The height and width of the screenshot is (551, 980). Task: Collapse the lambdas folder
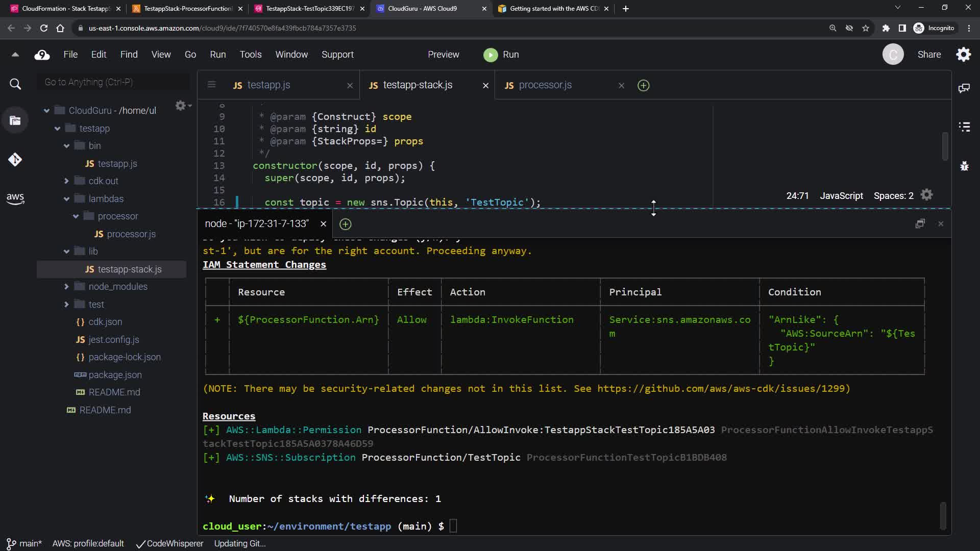tap(67, 199)
